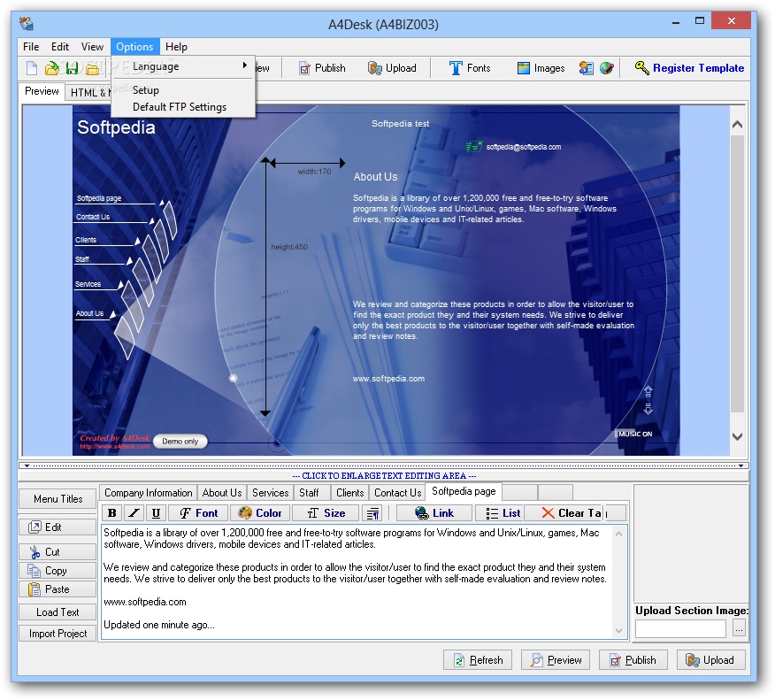775x700 pixels.
Task: Click to enlarge text editing area bar
Action: 384,475
